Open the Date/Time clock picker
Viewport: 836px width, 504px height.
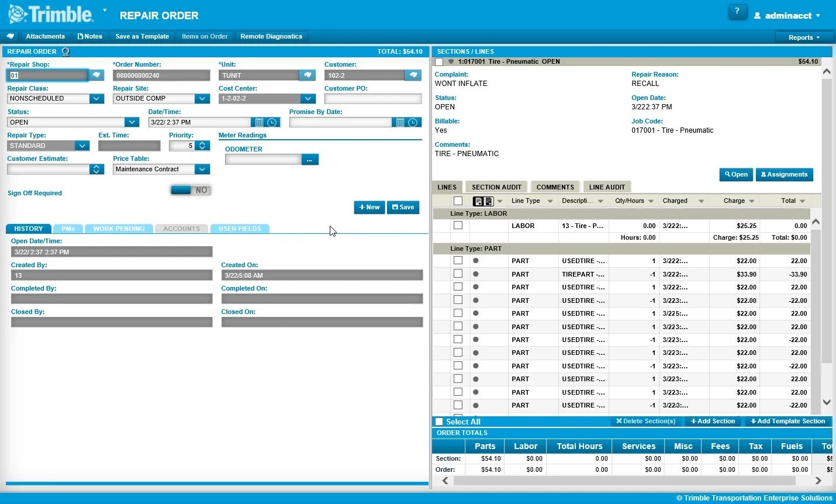tap(272, 122)
